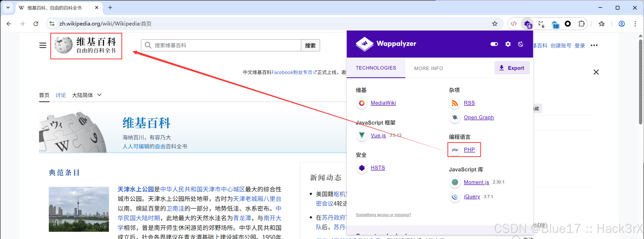644x239 pixels.
Task: Open the jQuery link
Action: point(472,197)
